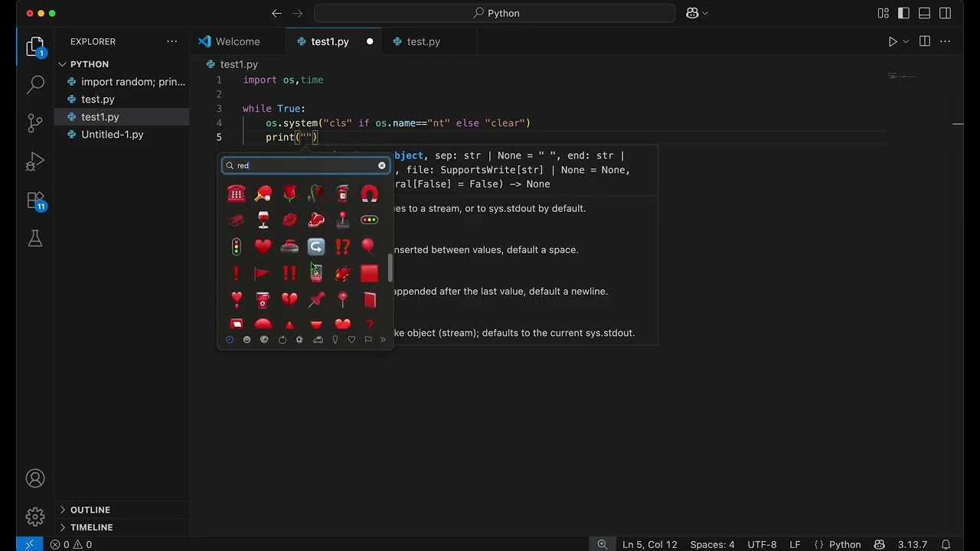Click the Python command center search box
This screenshot has height=551, width=980.
click(495, 13)
